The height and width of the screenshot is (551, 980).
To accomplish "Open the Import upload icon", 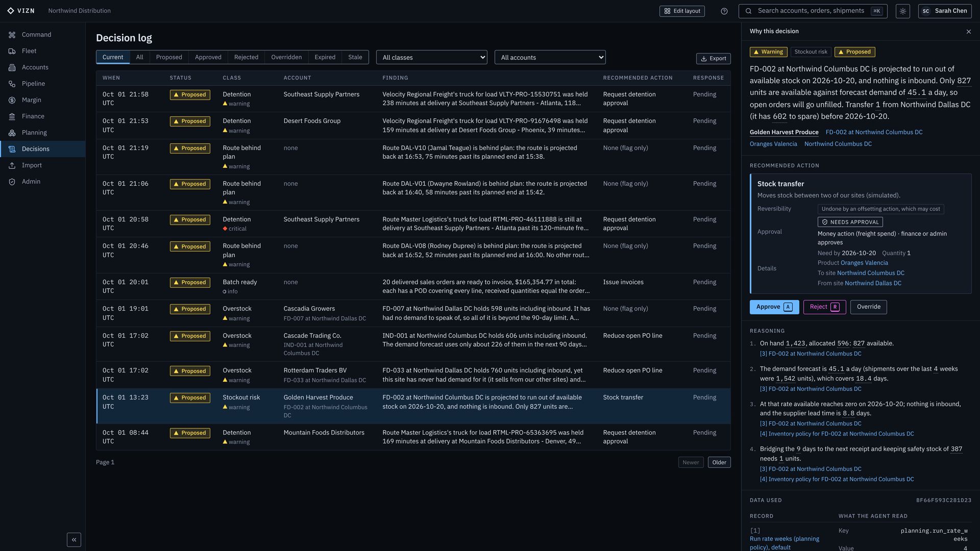I will click(x=12, y=165).
